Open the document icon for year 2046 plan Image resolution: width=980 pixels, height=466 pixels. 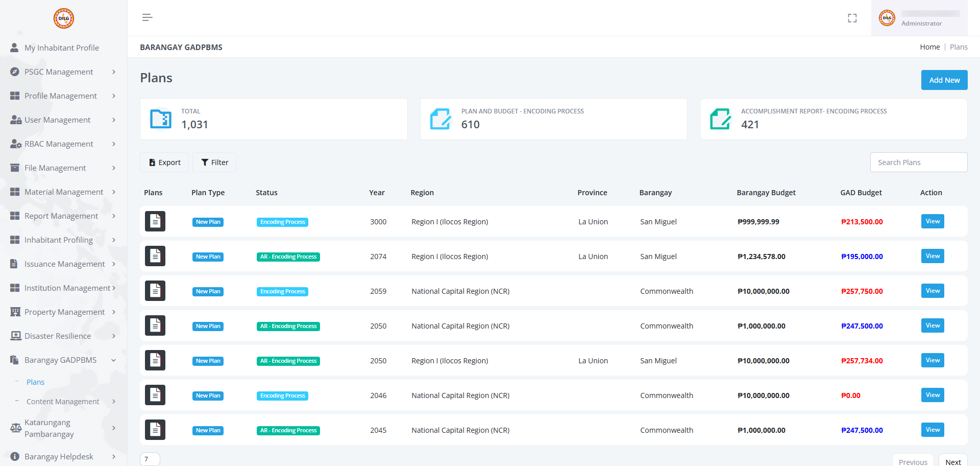pyautogui.click(x=155, y=395)
